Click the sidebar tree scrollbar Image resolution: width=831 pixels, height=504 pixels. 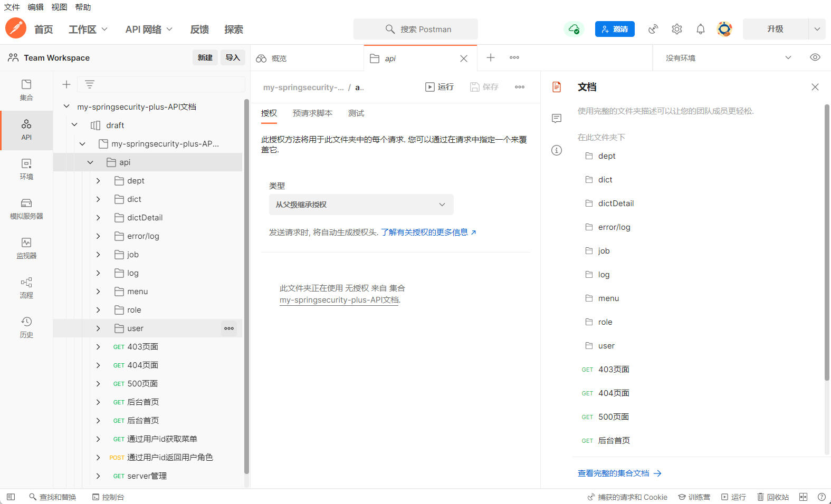coord(246,286)
